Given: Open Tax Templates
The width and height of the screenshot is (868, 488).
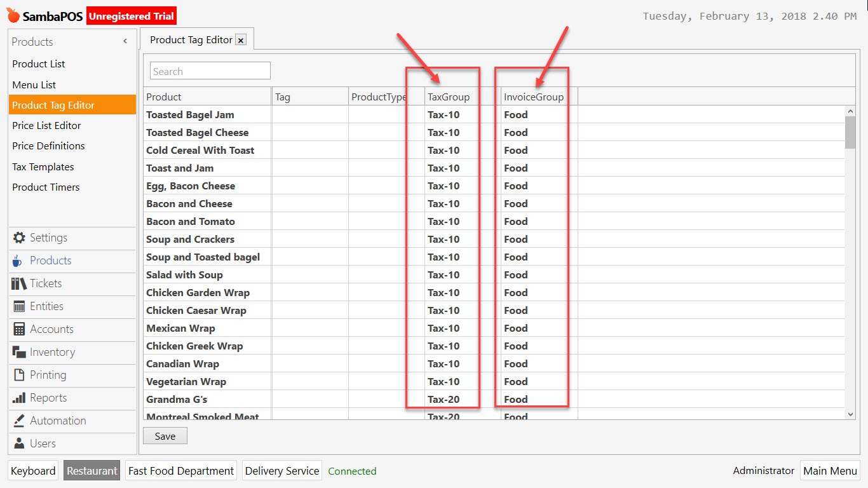Looking at the screenshot, I should [x=43, y=167].
